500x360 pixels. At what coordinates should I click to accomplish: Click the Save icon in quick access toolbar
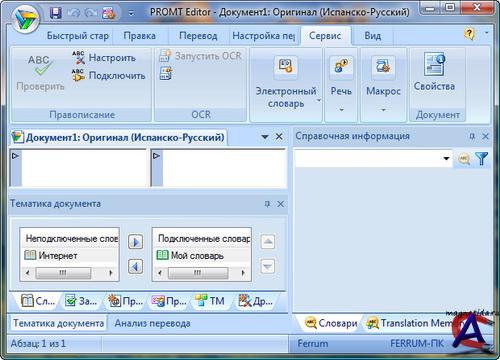click(x=56, y=13)
